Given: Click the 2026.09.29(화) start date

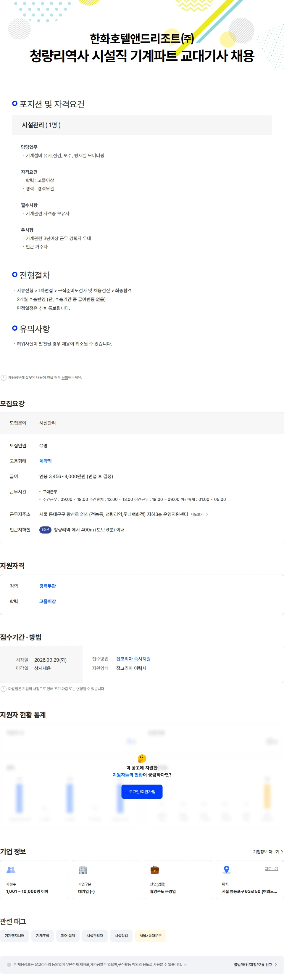Looking at the screenshot, I should pyautogui.click(x=50, y=660).
